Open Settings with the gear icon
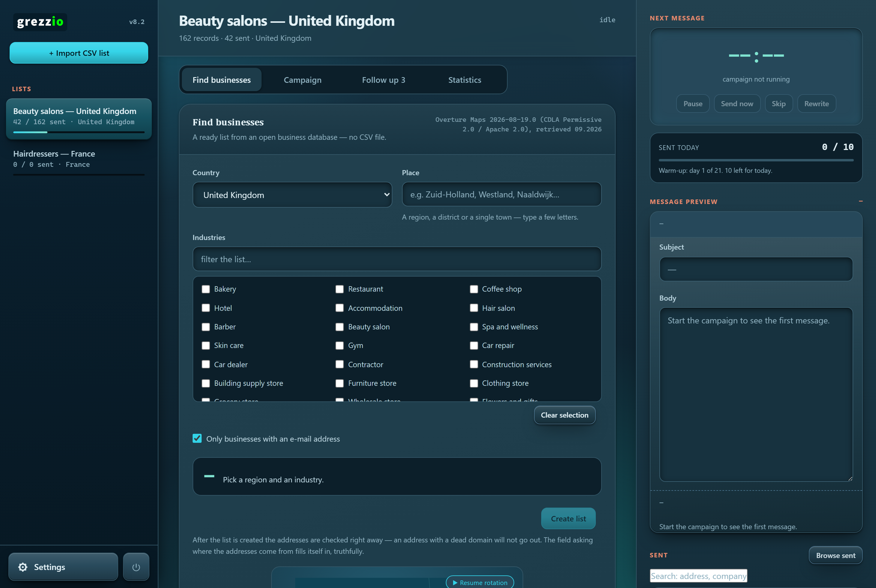Screen dimensions: 876x588 point(63,567)
